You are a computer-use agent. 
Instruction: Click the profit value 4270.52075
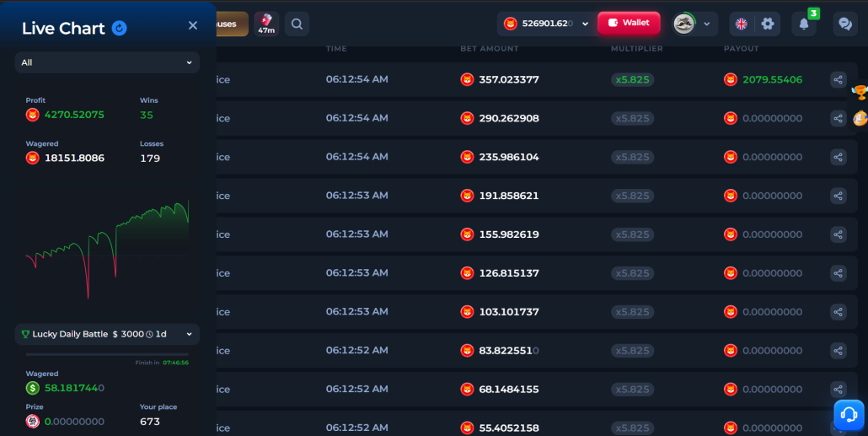[74, 115]
